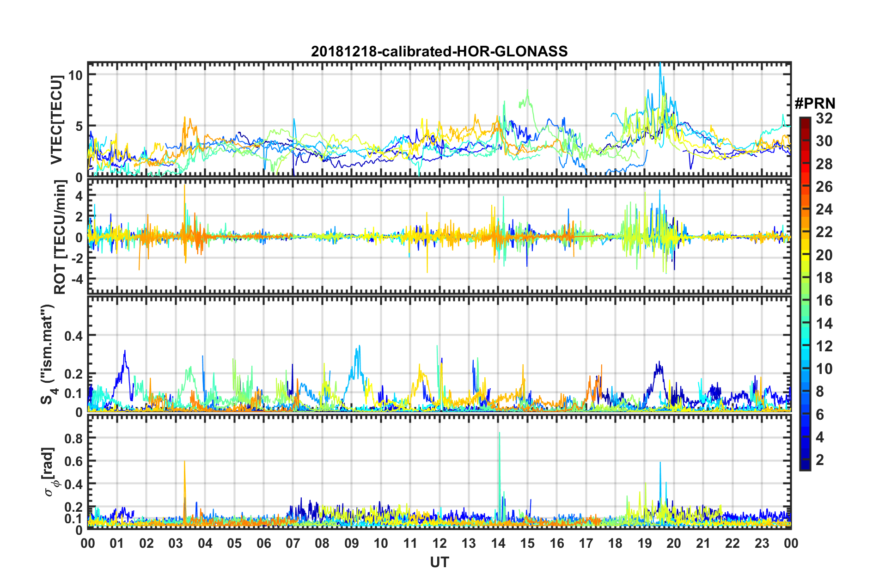Click x-axis tick label 16

(x=557, y=543)
